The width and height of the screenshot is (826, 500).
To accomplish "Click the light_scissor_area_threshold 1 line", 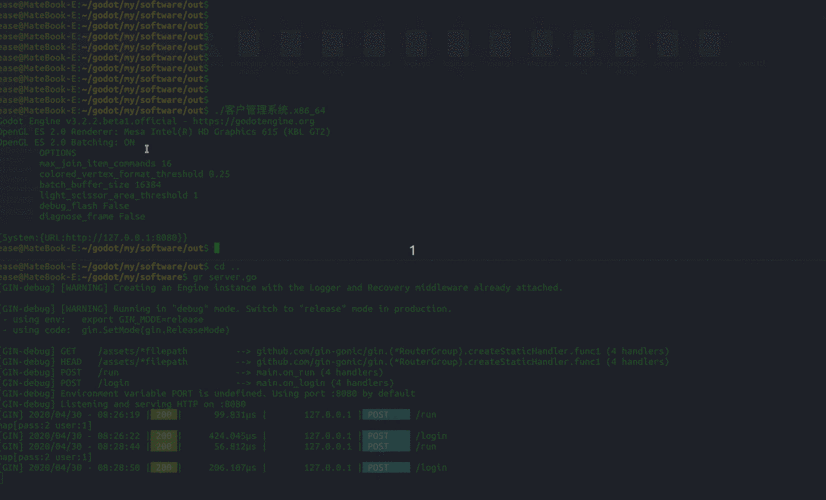I will pyautogui.click(x=119, y=195).
